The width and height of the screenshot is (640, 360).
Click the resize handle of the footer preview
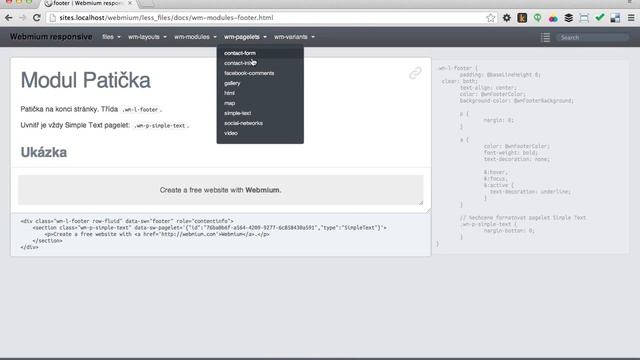click(x=421, y=202)
